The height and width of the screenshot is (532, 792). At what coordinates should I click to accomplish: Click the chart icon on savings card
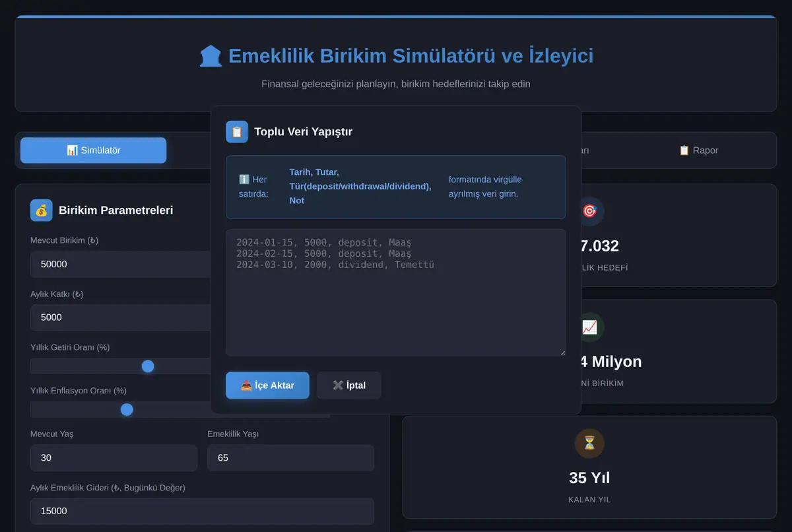[x=589, y=327]
